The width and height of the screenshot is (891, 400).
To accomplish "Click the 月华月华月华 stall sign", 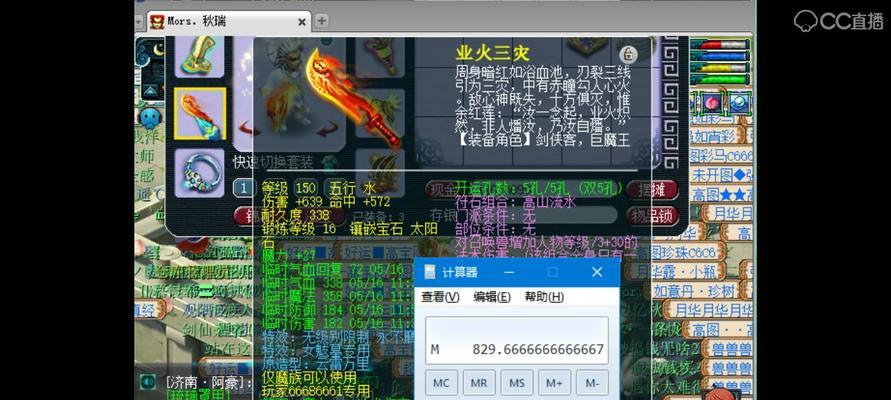I will click(x=709, y=310).
